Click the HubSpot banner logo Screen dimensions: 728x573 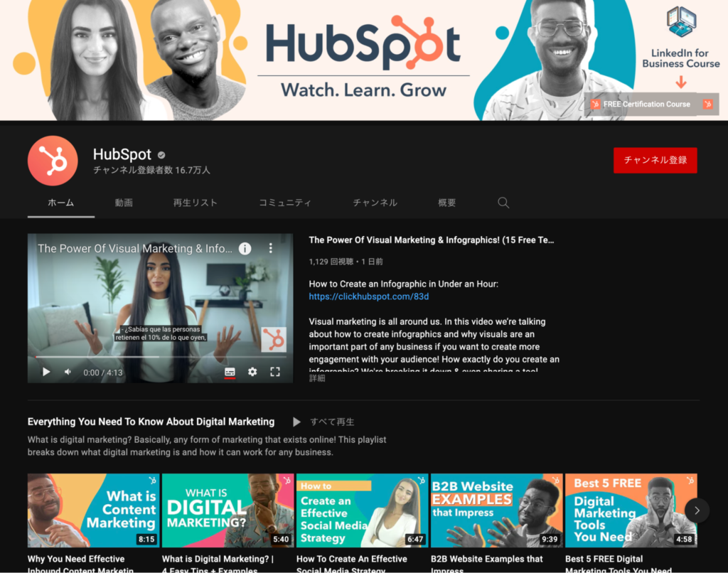point(363,43)
